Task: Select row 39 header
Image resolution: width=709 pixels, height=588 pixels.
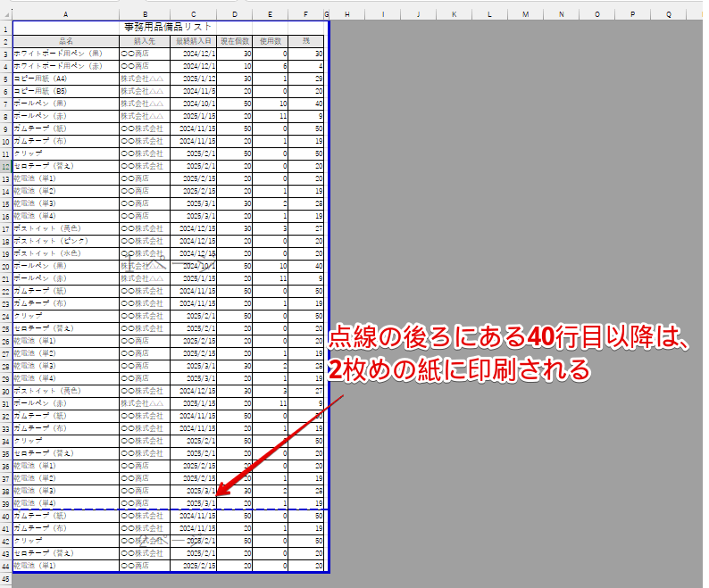Action: pyautogui.click(x=6, y=503)
